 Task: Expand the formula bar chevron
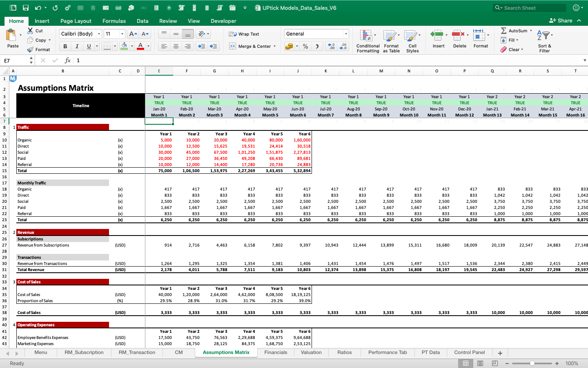(x=585, y=61)
